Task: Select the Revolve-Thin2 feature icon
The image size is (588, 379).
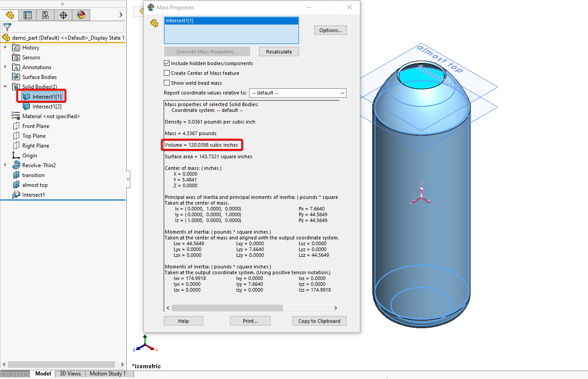Action: click(16, 165)
